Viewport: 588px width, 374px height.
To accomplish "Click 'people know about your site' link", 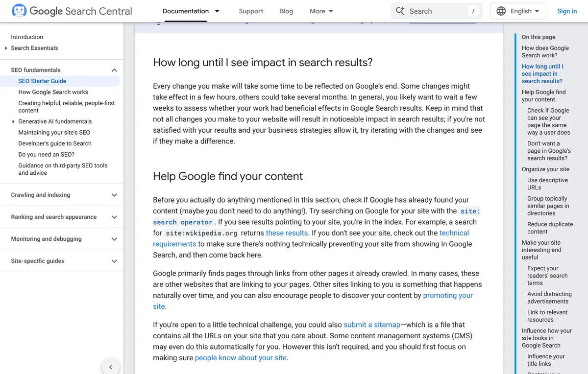I will 241,358.
